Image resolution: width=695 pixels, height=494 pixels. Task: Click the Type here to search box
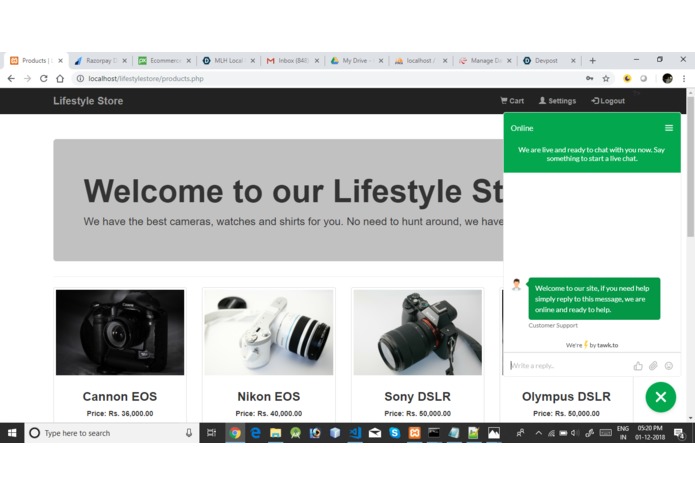coord(111,433)
